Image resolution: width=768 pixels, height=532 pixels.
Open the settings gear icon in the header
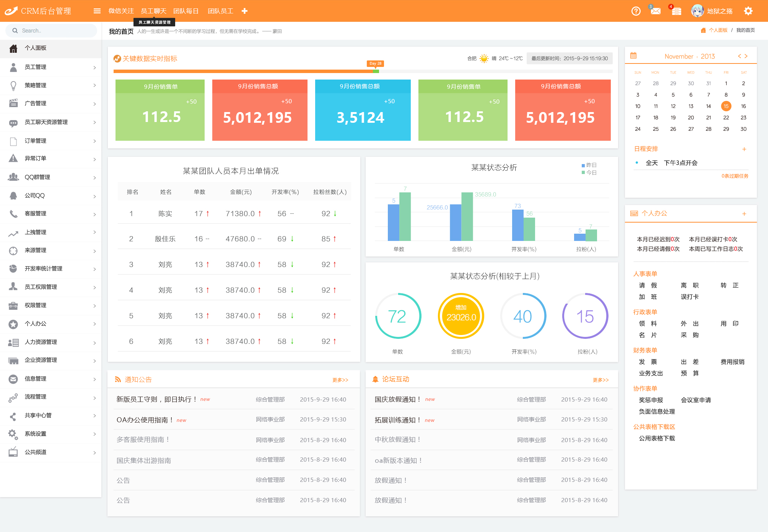click(748, 11)
